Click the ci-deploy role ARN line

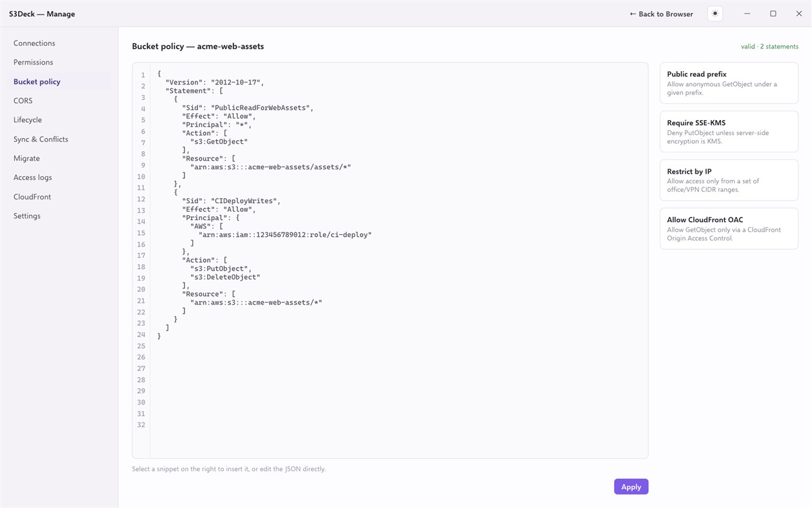click(285, 235)
